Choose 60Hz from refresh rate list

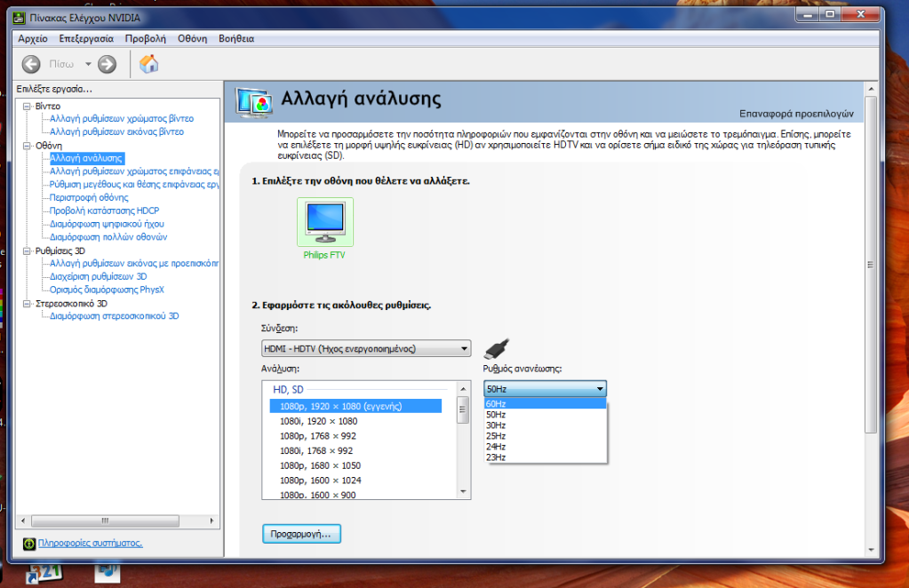point(545,404)
